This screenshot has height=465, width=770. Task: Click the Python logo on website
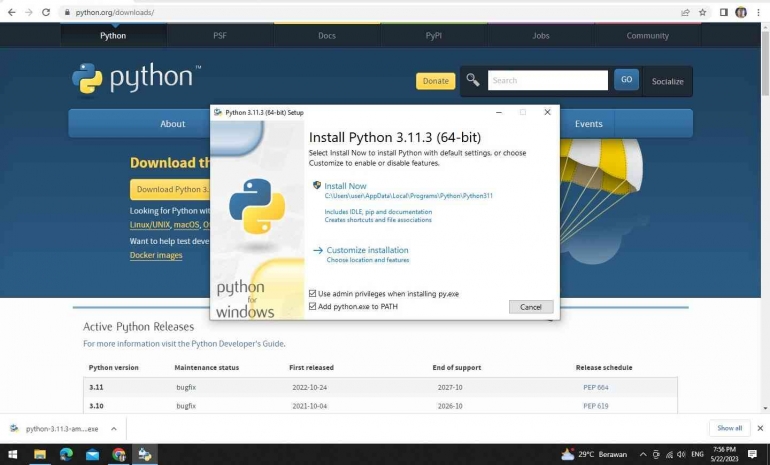pos(136,78)
